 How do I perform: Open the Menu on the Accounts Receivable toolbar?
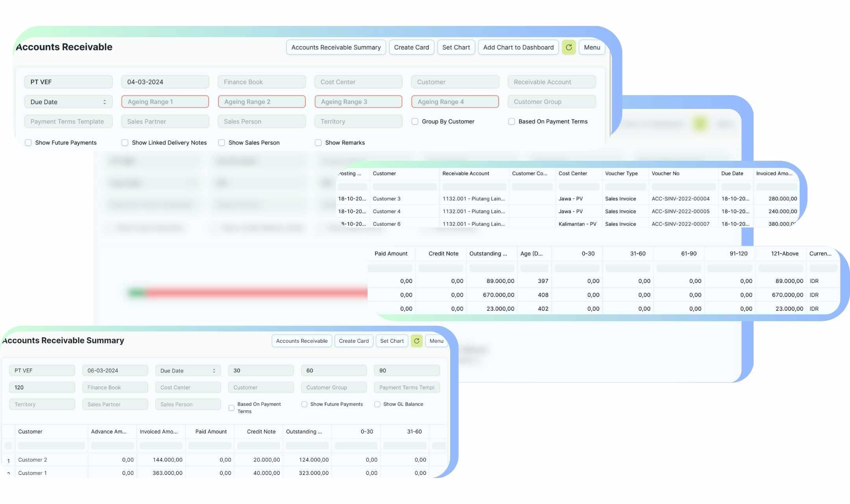pyautogui.click(x=592, y=47)
